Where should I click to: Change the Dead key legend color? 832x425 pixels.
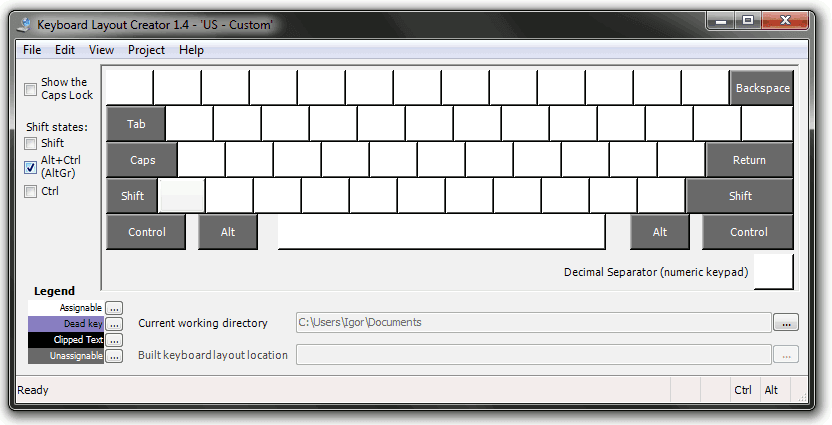click(114, 324)
